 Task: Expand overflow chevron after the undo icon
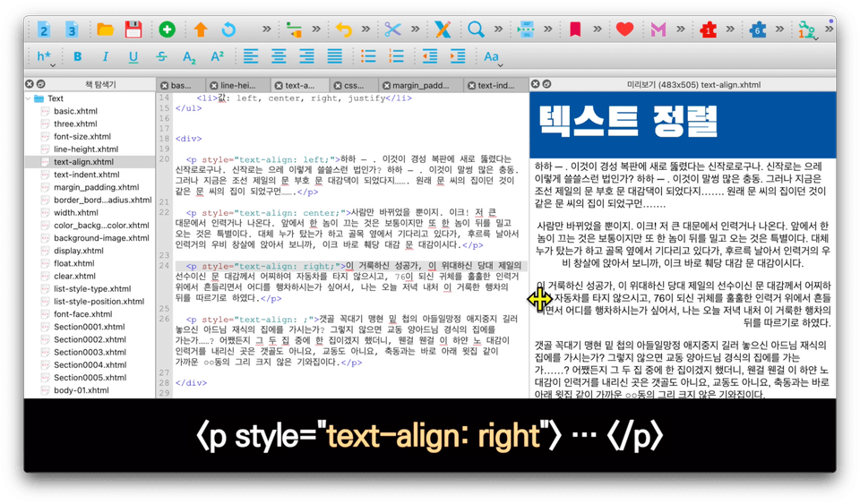[x=365, y=29]
